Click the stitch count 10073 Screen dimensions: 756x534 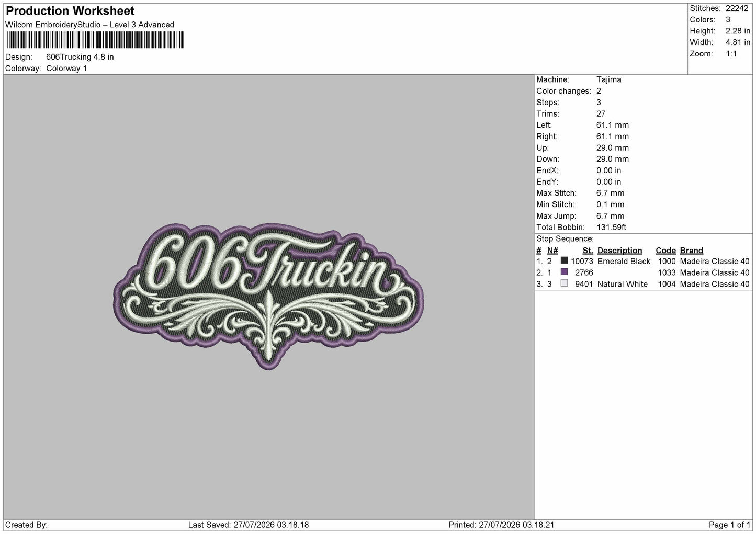click(x=582, y=261)
